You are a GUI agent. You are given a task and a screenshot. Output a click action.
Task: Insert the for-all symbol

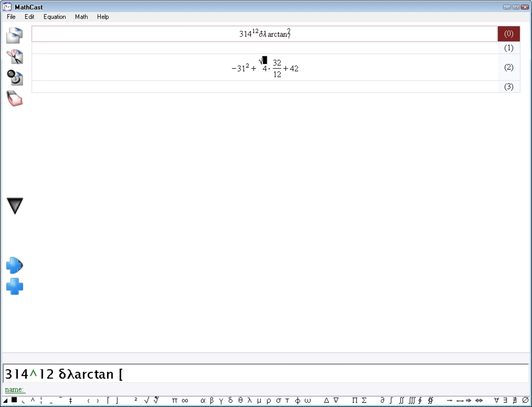(x=496, y=400)
